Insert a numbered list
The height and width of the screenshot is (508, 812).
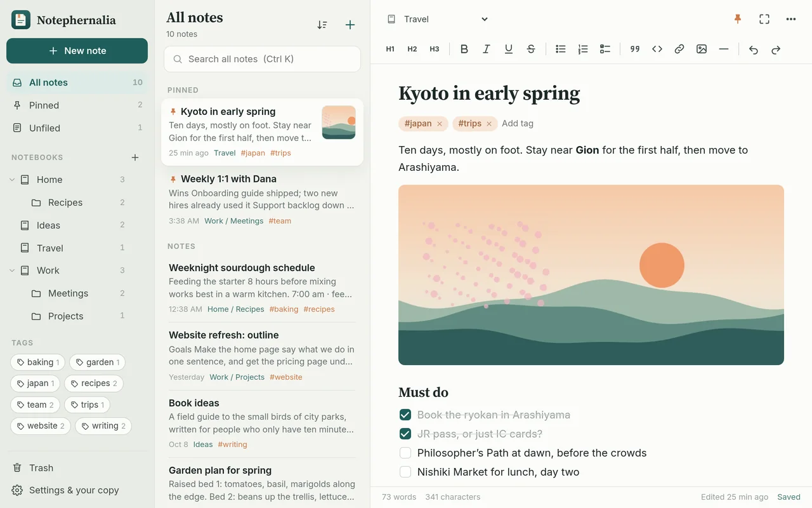(x=583, y=49)
